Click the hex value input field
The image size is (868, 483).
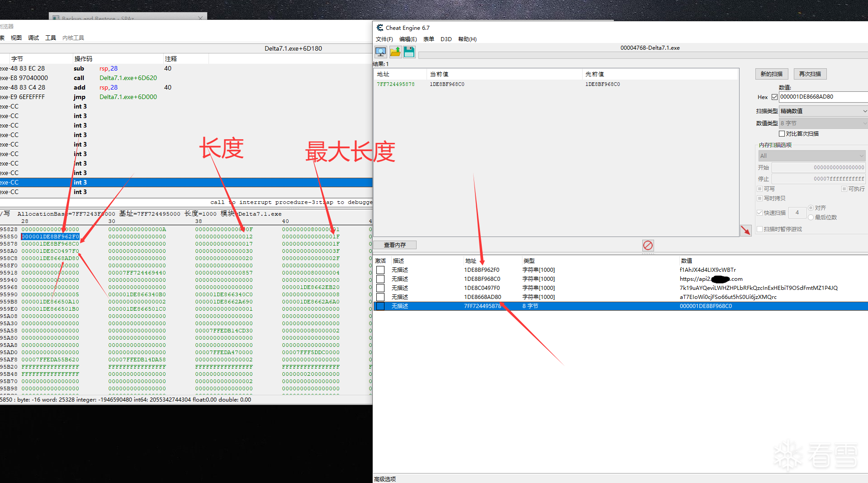pos(823,97)
